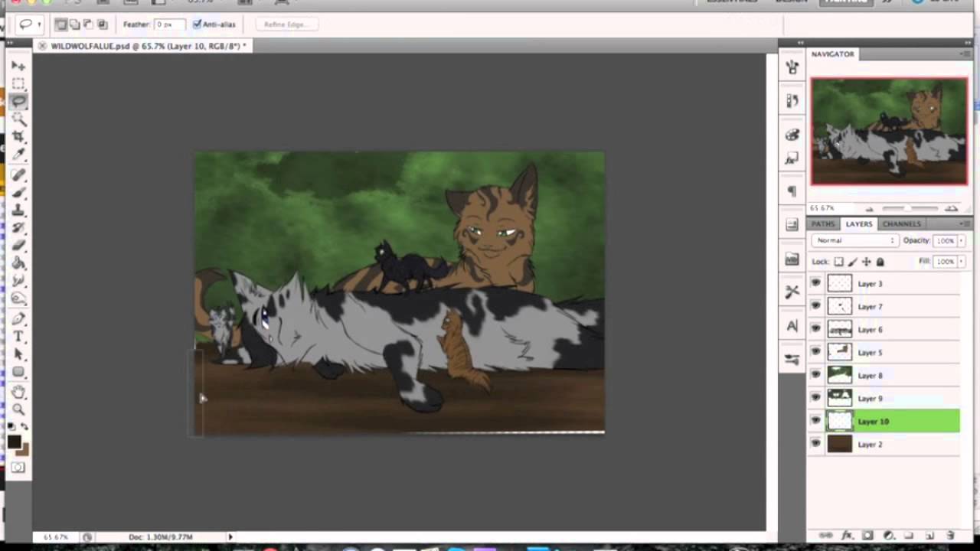
Task: Open layer styles fx menu
Action: (x=848, y=536)
